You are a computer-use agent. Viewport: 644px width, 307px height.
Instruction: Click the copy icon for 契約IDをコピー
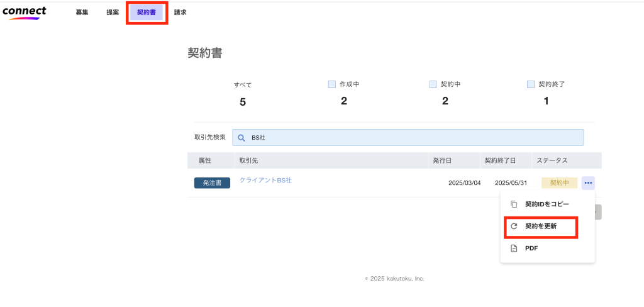[x=514, y=204]
